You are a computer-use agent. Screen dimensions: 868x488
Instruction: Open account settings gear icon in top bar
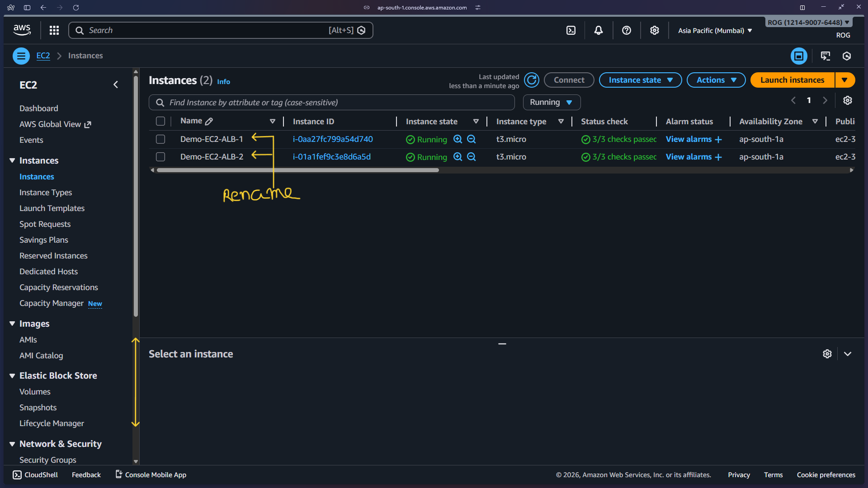pos(654,30)
